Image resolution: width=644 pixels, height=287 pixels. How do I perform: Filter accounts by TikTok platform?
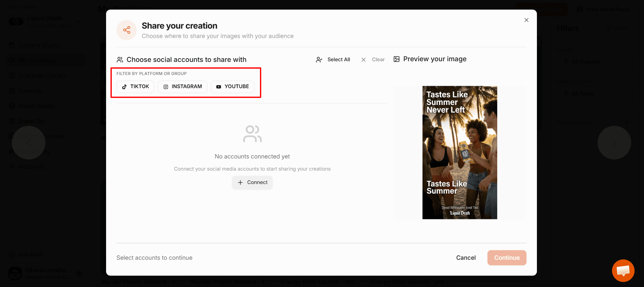135,87
